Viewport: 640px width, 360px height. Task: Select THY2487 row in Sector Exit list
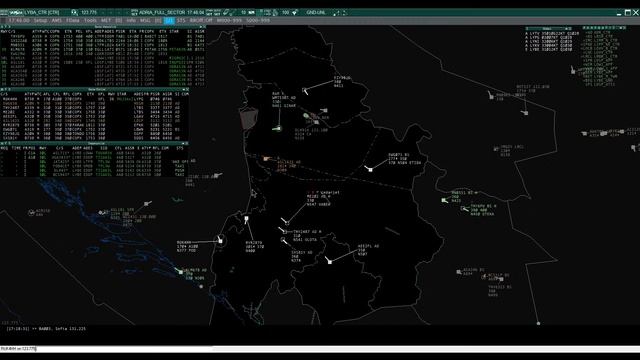(x=95, y=108)
